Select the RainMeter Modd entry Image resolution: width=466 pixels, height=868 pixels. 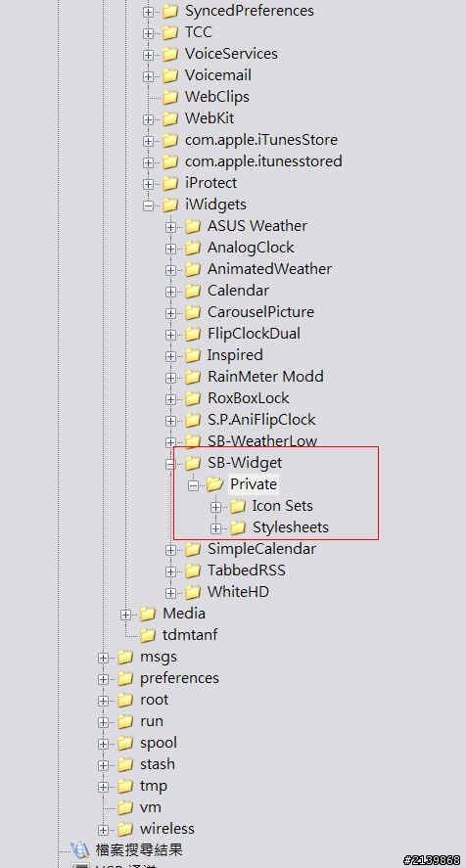tap(265, 377)
